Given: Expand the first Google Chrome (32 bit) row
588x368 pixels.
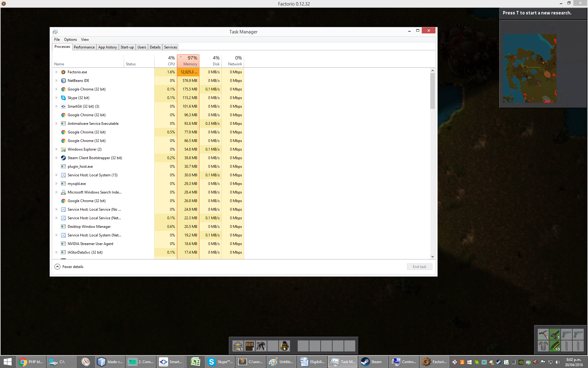Looking at the screenshot, I should point(56,89).
